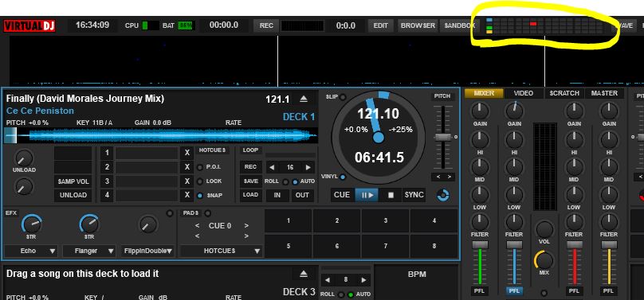Enable PFL on the blue channel
Viewport: 644px width, 300px height.
pyautogui.click(x=514, y=291)
